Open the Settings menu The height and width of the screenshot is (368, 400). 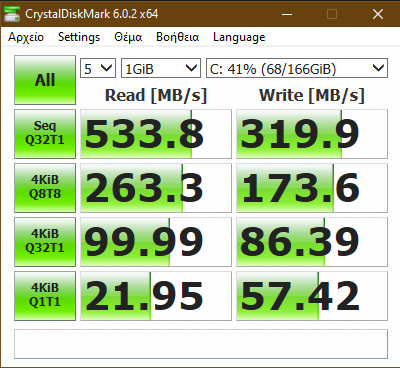79,37
